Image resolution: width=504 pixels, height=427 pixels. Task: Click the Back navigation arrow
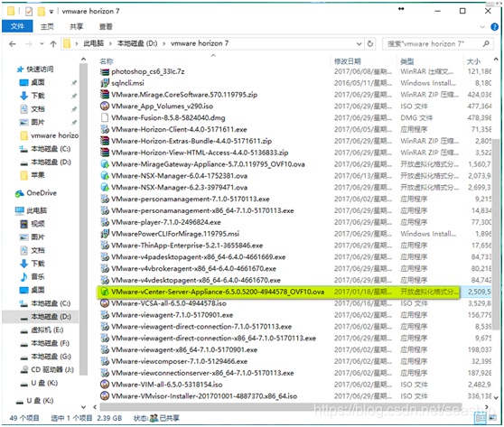click(x=13, y=43)
